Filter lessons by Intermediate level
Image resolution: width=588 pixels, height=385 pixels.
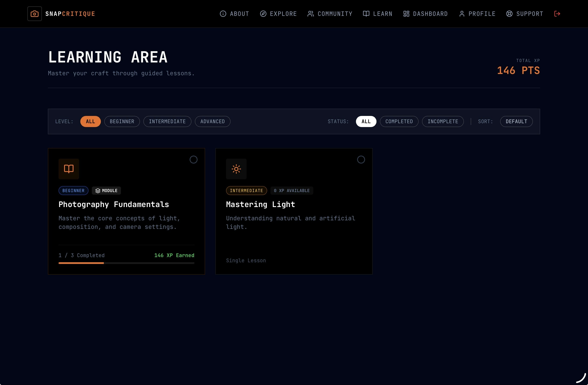click(x=167, y=121)
